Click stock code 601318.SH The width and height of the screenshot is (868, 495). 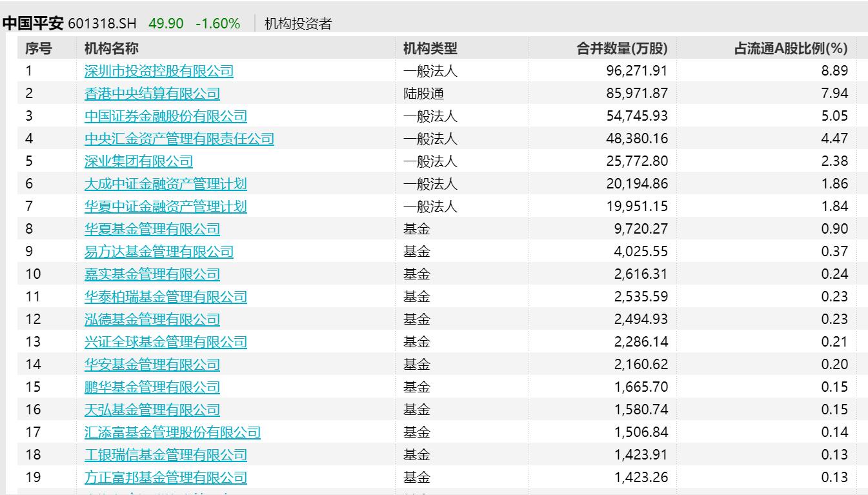(103, 24)
